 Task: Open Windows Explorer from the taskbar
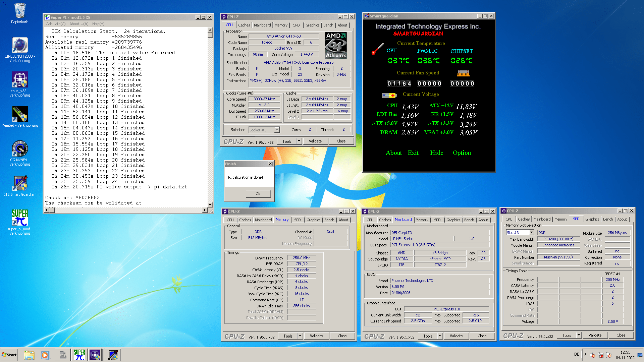[29, 355]
